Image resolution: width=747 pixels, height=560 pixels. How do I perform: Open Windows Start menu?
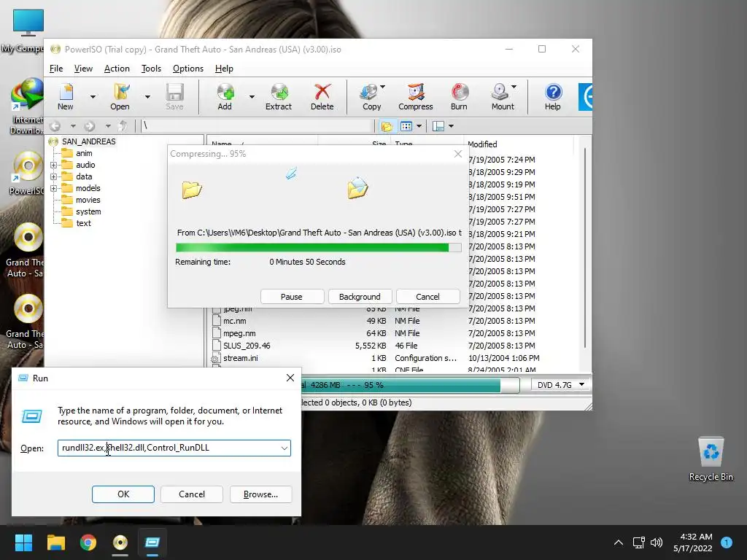pos(23,542)
